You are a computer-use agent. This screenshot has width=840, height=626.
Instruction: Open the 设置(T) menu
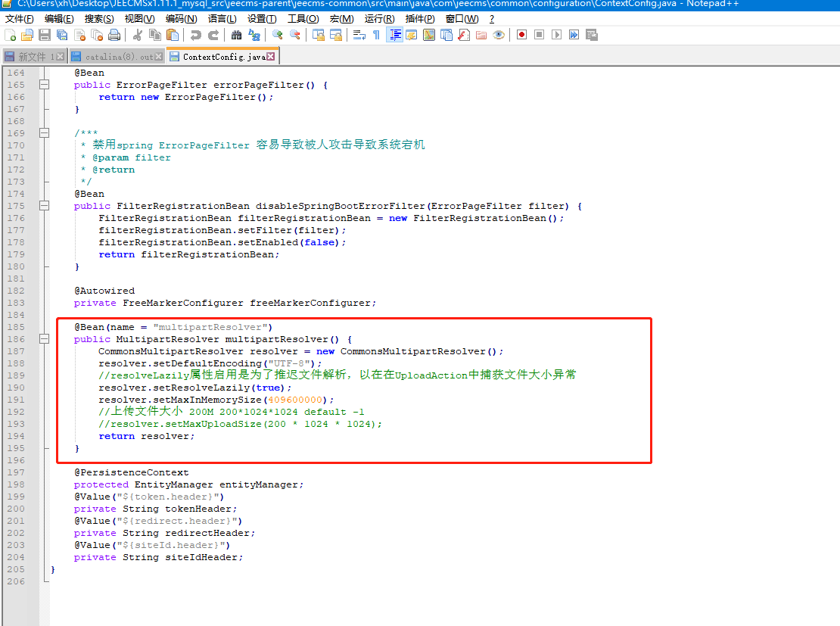(262, 19)
